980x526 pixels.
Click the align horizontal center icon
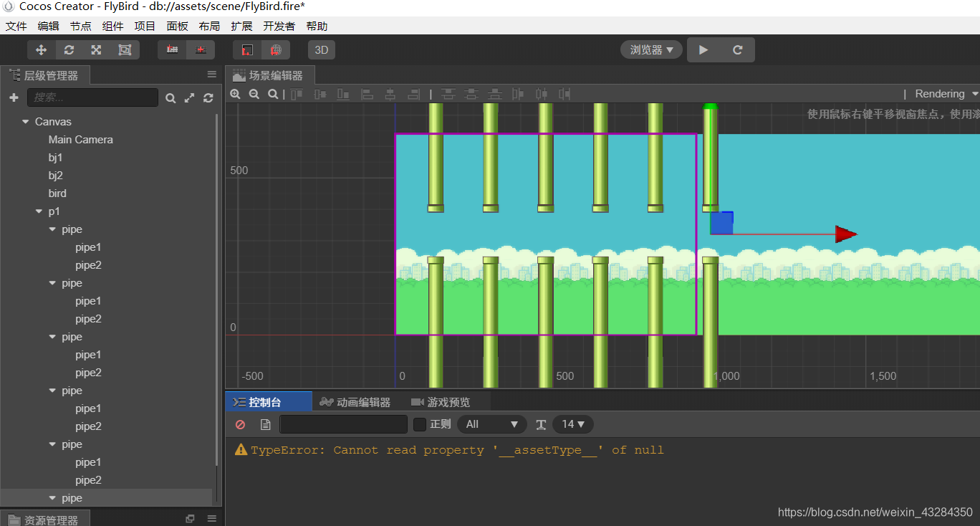coord(390,94)
